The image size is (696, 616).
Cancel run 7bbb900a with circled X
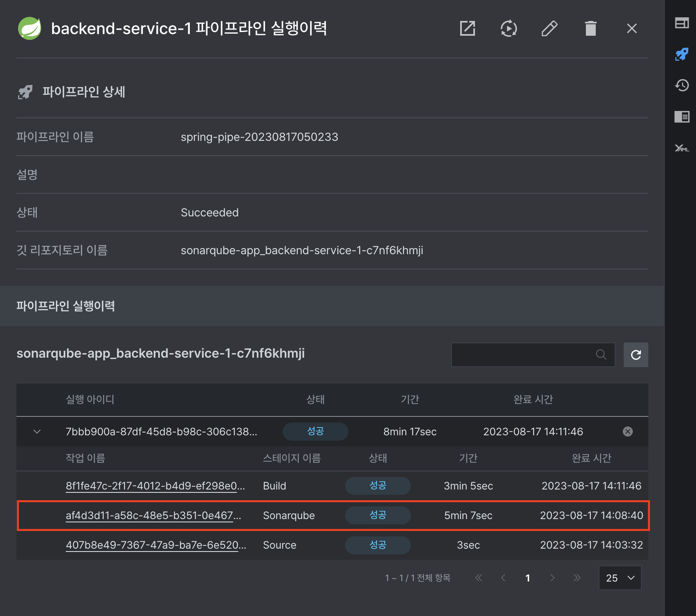(628, 431)
